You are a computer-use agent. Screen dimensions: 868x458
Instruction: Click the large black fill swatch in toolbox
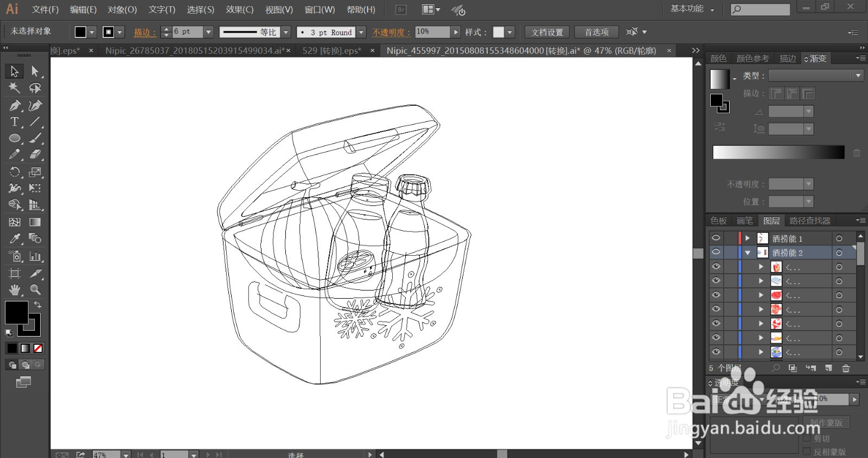pyautogui.click(x=16, y=312)
